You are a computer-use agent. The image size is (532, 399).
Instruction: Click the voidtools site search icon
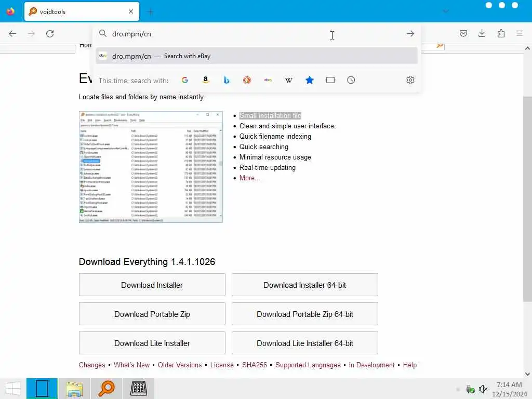(x=440, y=45)
